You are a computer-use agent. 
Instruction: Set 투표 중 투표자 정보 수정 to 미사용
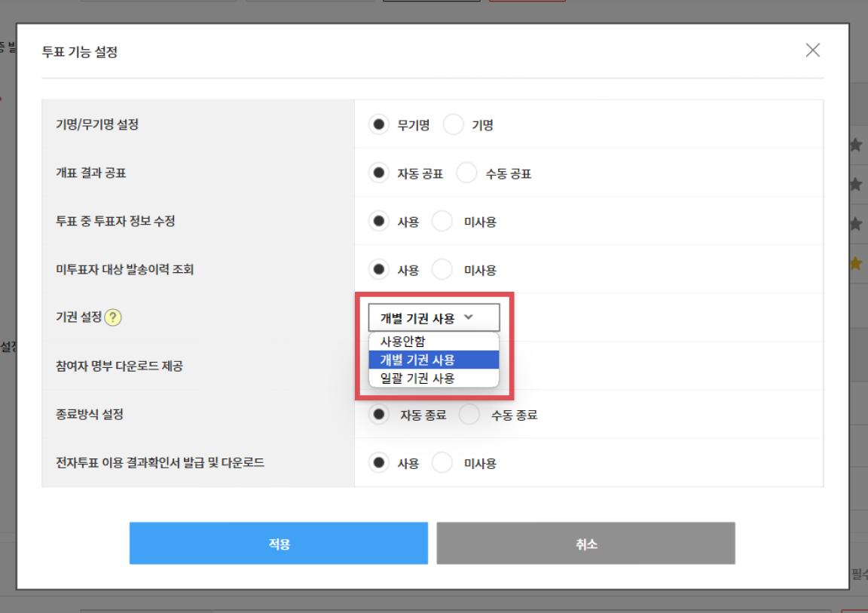[x=442, y=222]
